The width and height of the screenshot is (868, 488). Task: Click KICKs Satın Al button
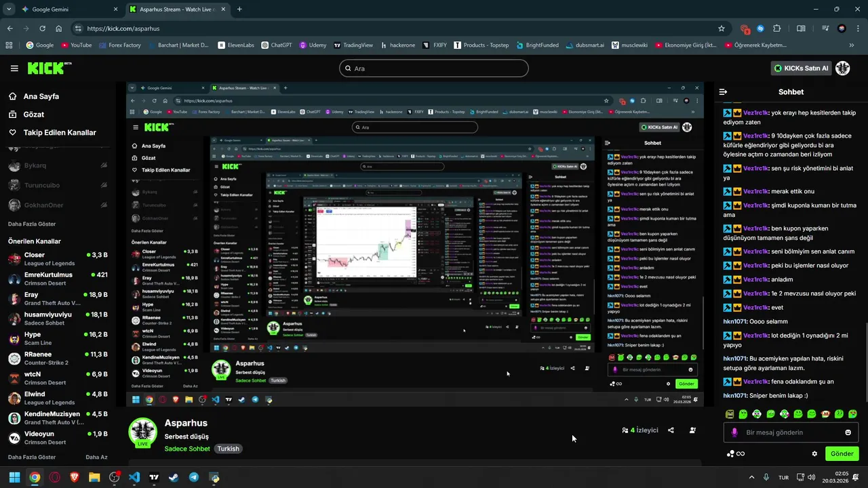pos(802,68)
